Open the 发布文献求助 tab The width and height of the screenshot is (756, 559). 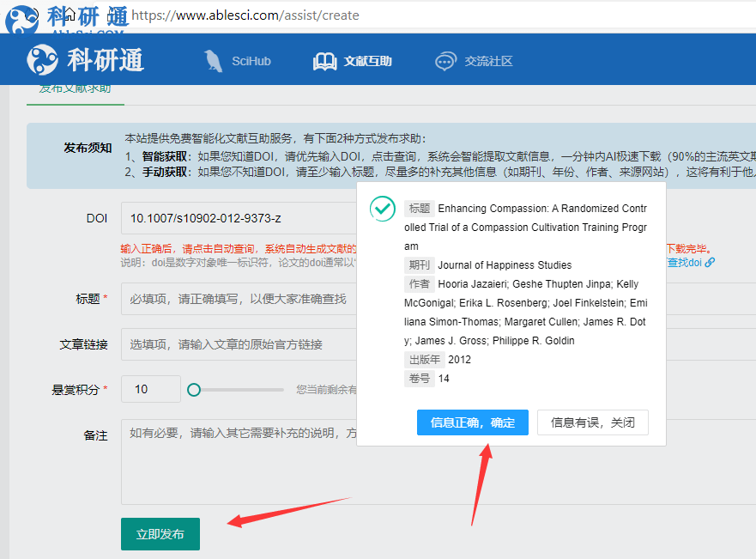[75, 88]
